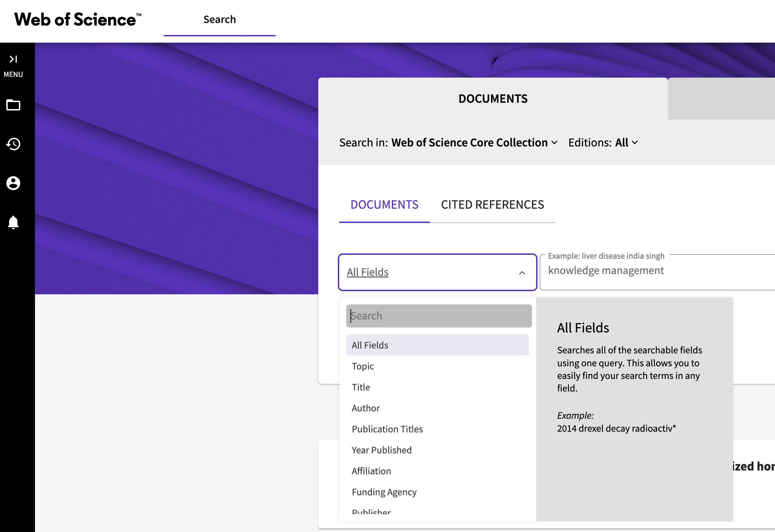The height and width of the screenshot is (532, 775).
Task: Select the grey tab beside DOCUMENTS
Action: [x=721, y=99]
